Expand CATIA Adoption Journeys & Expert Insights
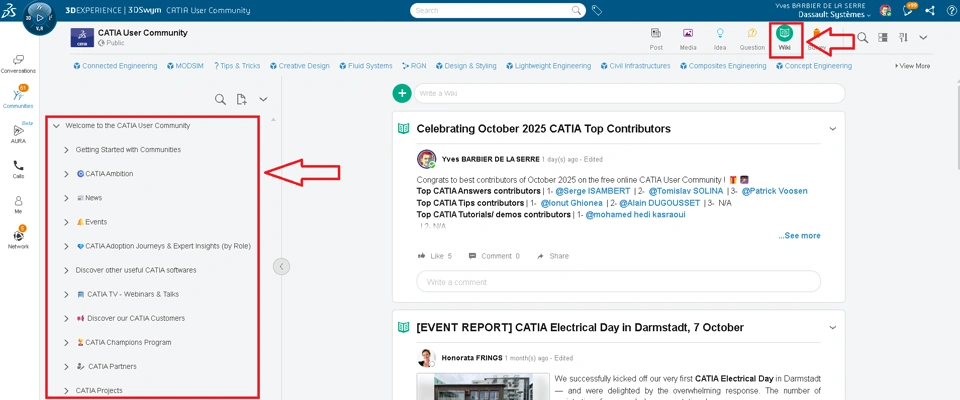960x400 pixels. coord(66,246)
